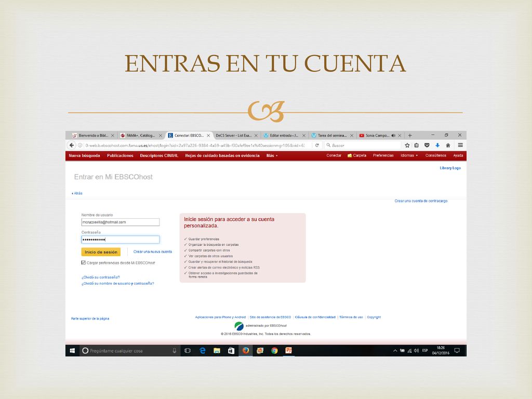Open Task View in taskbar
This screenshot has height=399, width=532.
coord(187,351)
